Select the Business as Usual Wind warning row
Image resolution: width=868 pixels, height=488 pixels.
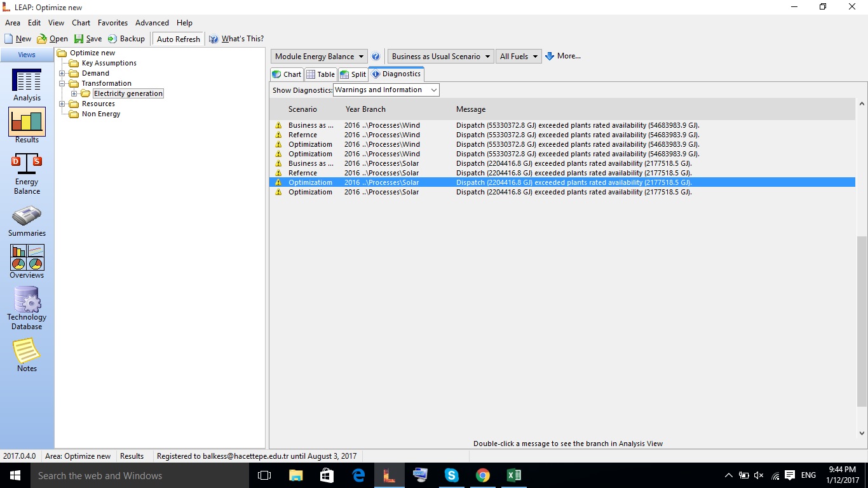(562, 125)
